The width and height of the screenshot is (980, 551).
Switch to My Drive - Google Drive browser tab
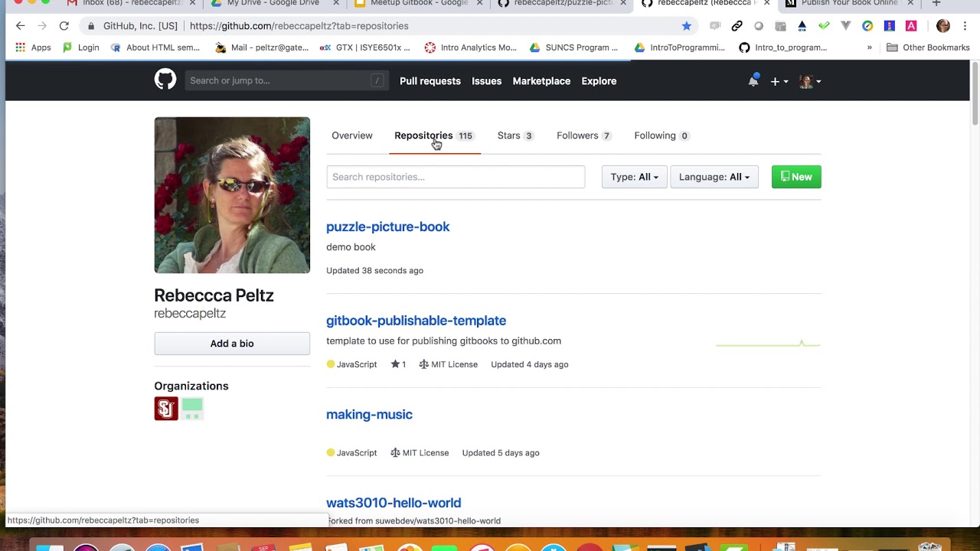click(x=273, y=4)
